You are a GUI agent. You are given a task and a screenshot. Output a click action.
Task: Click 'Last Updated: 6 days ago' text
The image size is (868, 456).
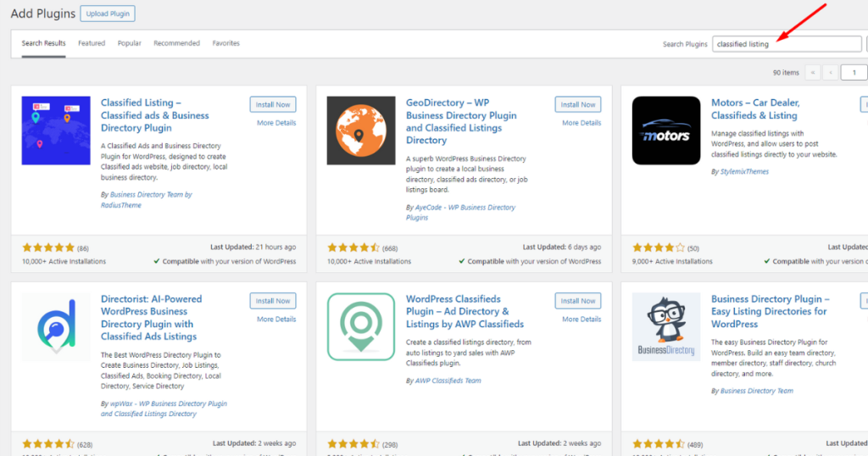point(562,247)
